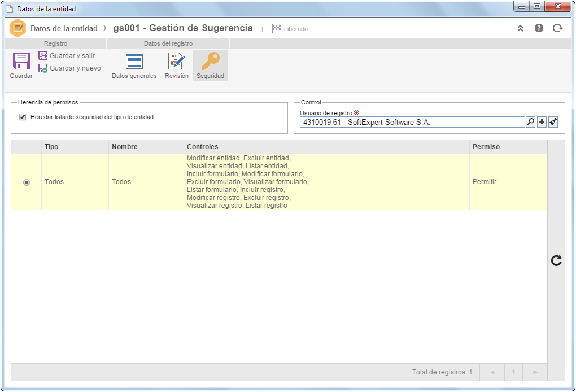Select Guardar y salir
576x392 pixels.
click(67, 56)
